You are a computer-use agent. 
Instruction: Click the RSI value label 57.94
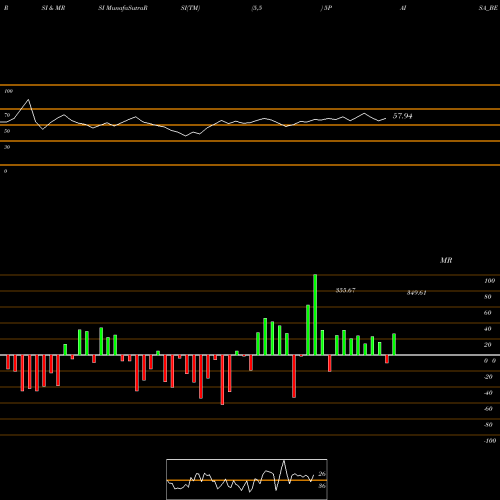coord(402,116)
